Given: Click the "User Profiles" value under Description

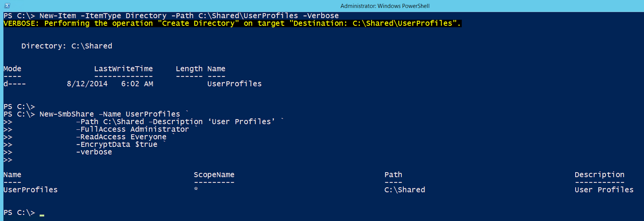Looking at the screenshot, I should (604, 190).
